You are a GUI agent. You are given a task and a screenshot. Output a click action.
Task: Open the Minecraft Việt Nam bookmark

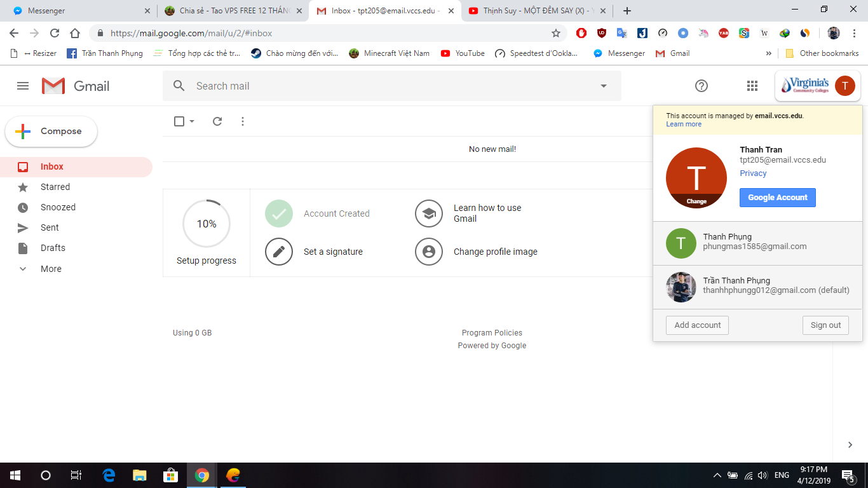[x=389, y=53]
